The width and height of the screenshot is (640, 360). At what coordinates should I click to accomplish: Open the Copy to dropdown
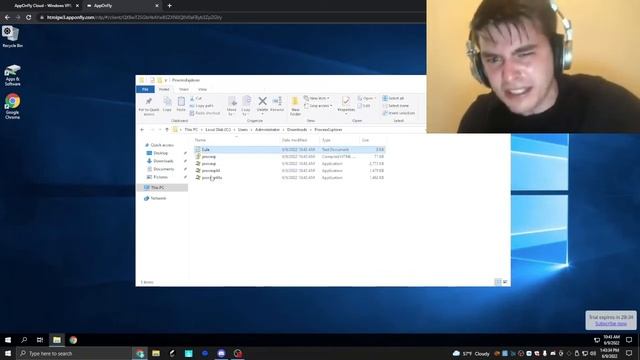point(246,106)
